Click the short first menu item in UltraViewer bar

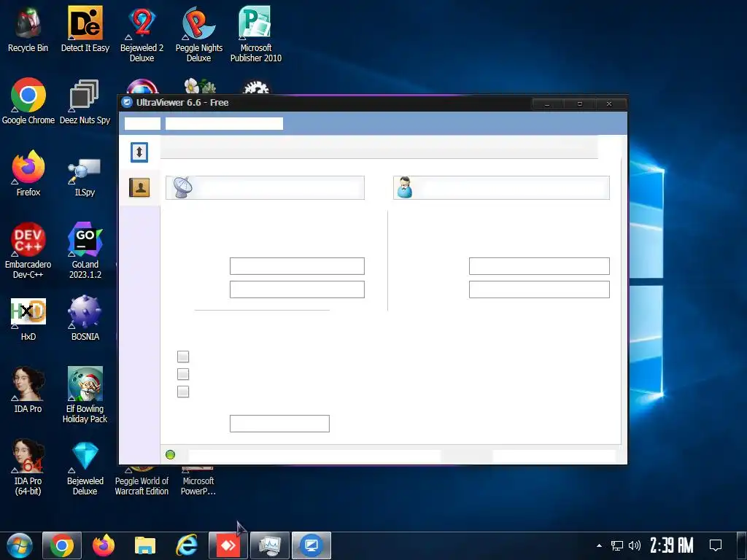(142, 124)
